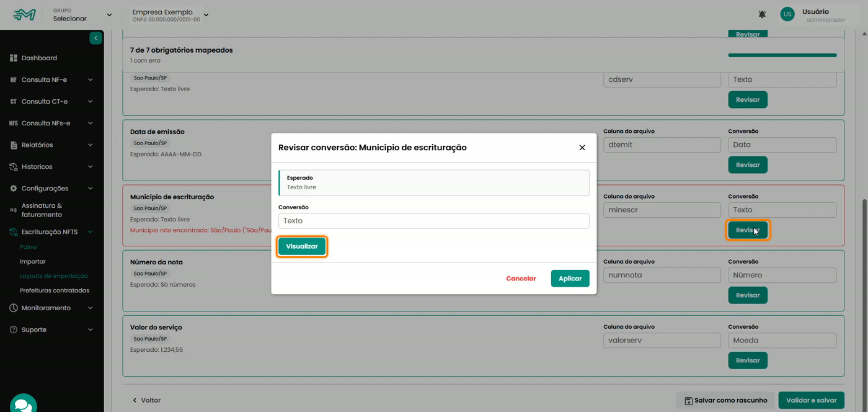
Task: Collapse the Escrituração NFTS menu chevron
Action: click(91, 231)
